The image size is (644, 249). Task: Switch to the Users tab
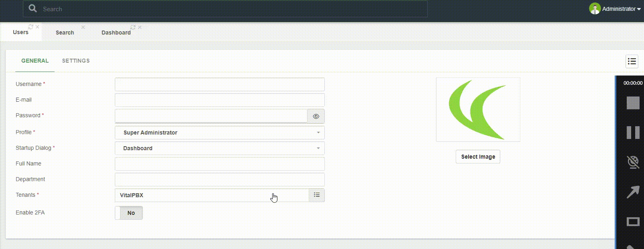[x=20, y=32]
